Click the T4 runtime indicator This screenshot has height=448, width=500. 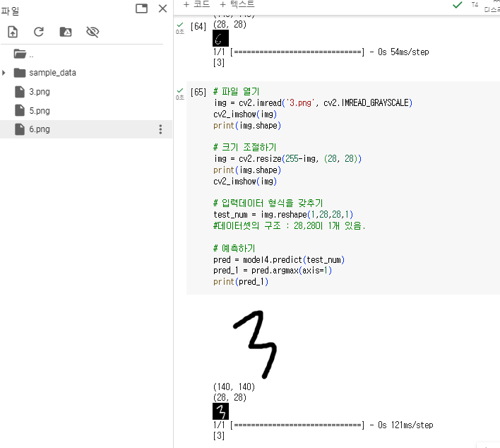tap(475, 5)
